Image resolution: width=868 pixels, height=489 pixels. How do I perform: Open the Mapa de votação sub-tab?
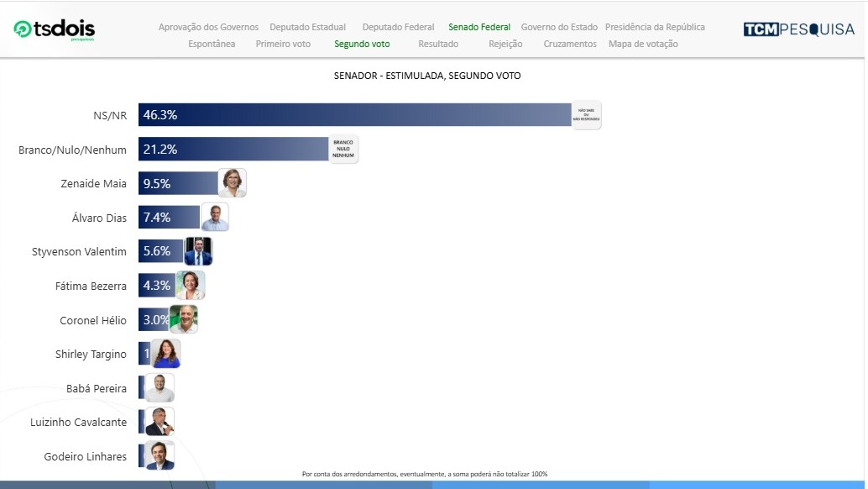pyautogui.click(x=643, y=44)
